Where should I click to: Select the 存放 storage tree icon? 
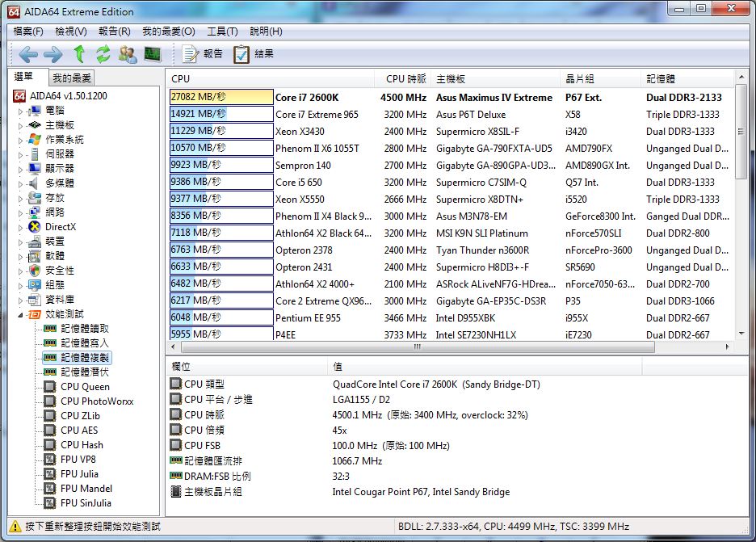(34, 198)
